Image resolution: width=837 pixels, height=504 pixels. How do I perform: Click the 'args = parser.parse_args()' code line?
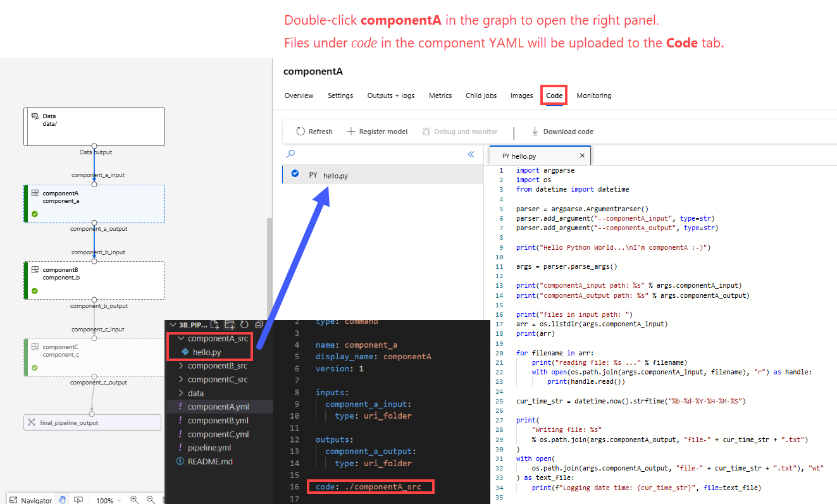point(566,266)
